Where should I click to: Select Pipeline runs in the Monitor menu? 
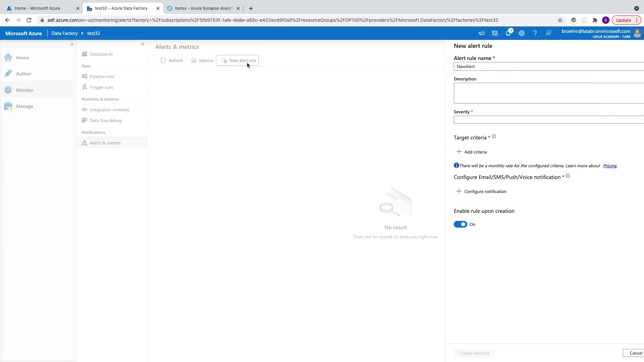pyautogui.click(x=102, y=77)
